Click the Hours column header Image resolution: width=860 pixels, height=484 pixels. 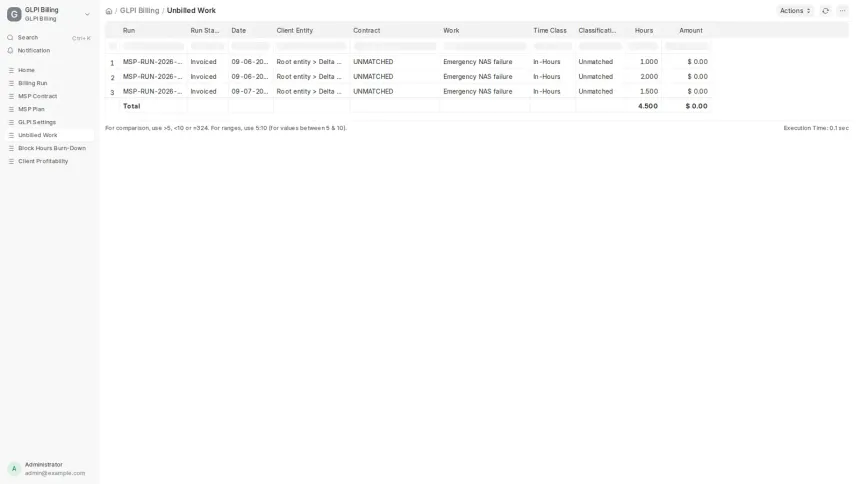(644, 31)
